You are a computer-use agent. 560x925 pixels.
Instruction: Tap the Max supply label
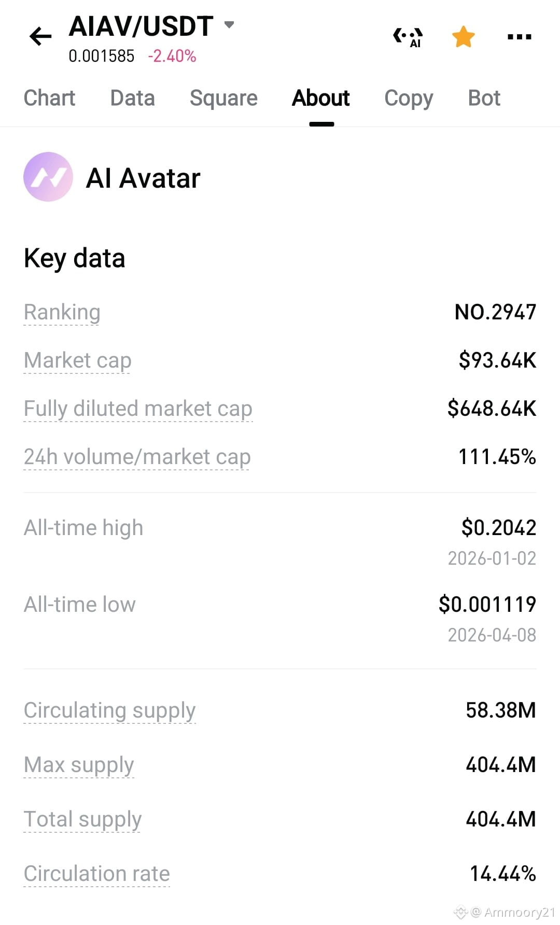coord(79,765)
